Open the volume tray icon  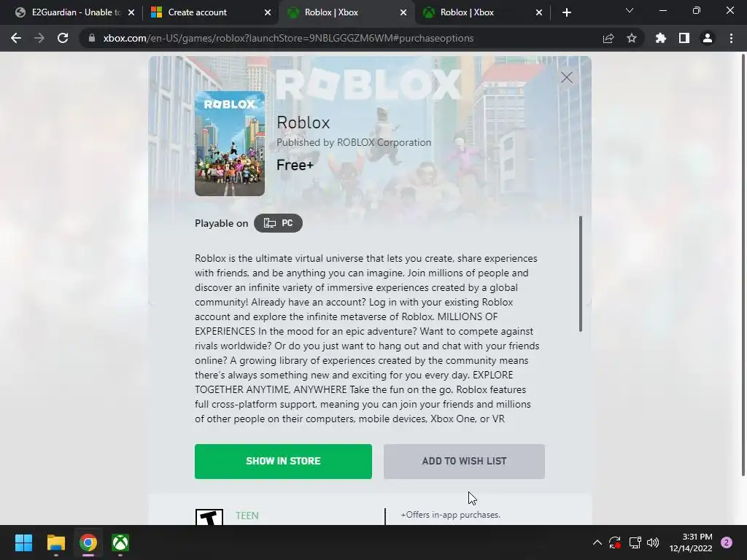click(x=653, y=542)
